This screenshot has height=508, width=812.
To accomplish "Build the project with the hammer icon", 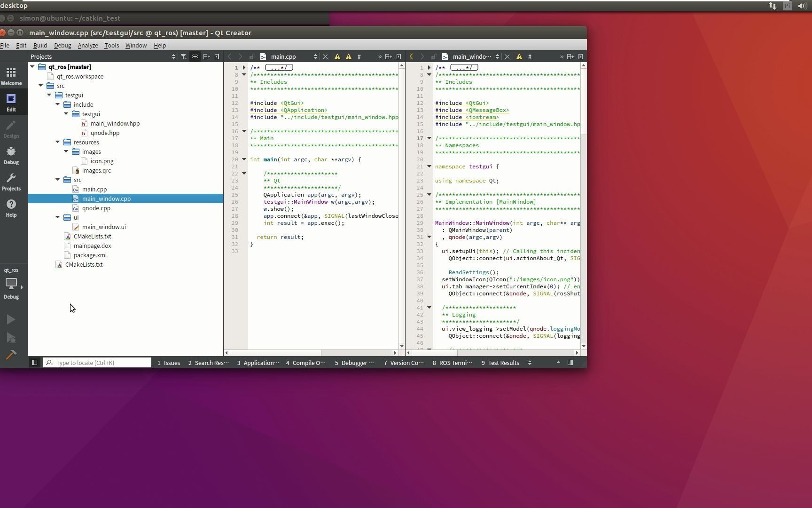I will click(x=11, y=355).
